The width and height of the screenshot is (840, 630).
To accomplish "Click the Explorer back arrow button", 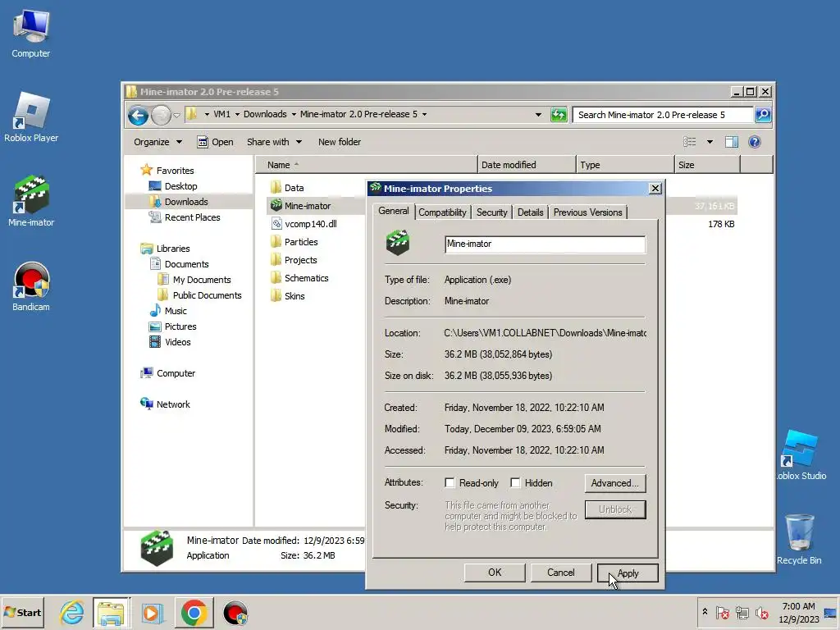I will (138, 115).
